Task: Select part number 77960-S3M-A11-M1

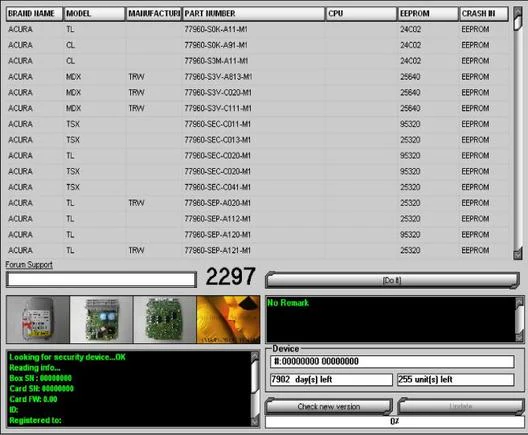Action: click(216, 61)
